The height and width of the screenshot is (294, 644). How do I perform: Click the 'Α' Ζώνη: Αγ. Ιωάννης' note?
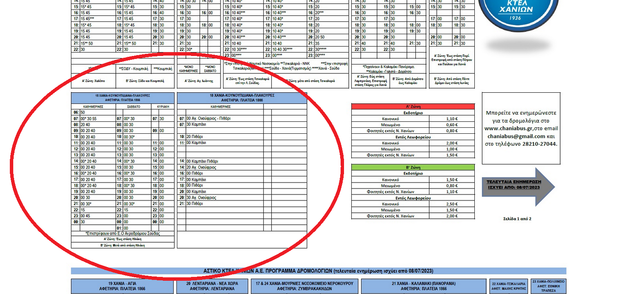(x=199, y=81)
